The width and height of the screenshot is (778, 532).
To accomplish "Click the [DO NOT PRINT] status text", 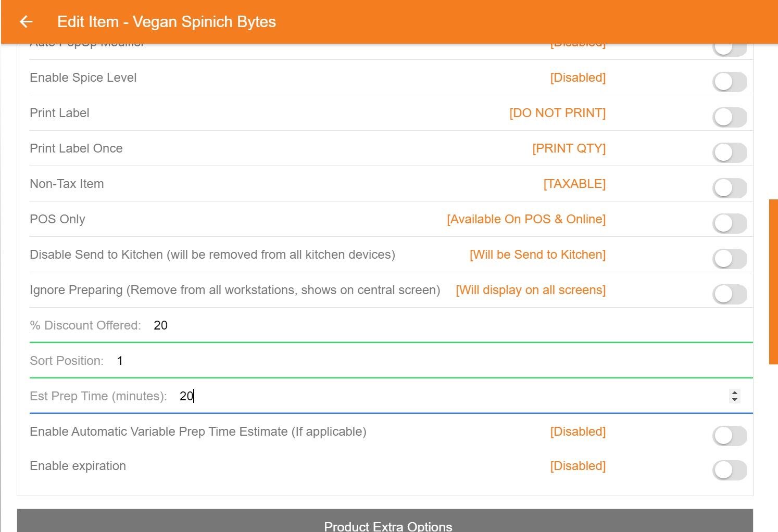I will click(557, 113).
